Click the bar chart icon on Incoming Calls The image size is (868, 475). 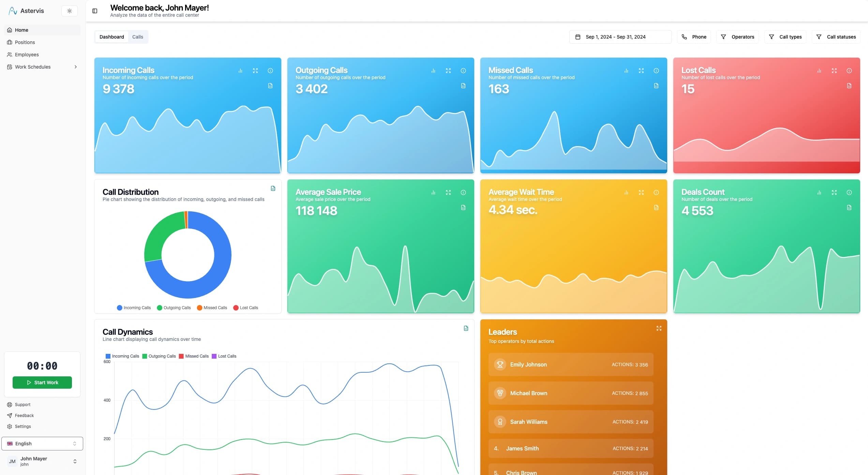coord(240,71)
